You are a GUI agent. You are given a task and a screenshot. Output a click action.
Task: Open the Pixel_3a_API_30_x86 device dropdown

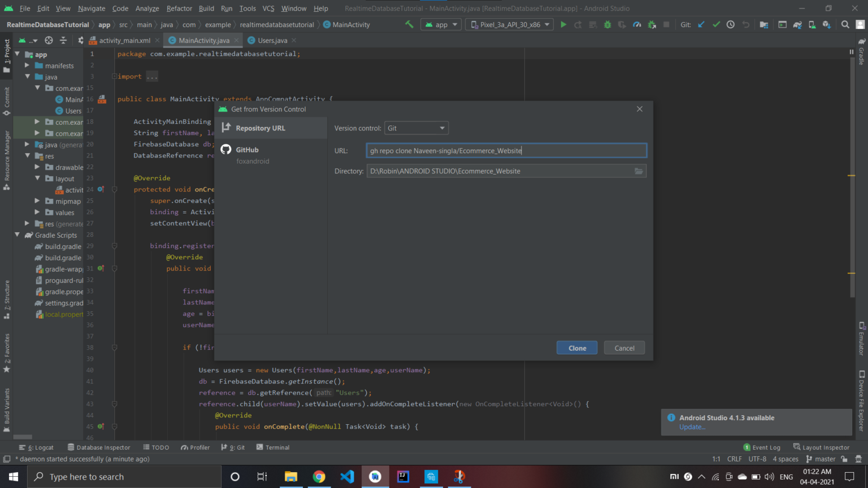pos(510,24)
